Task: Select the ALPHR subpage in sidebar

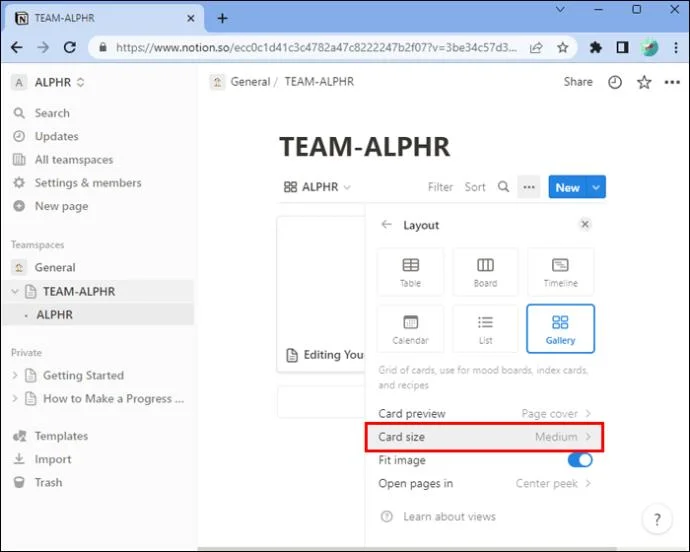Action: [97, 315]
